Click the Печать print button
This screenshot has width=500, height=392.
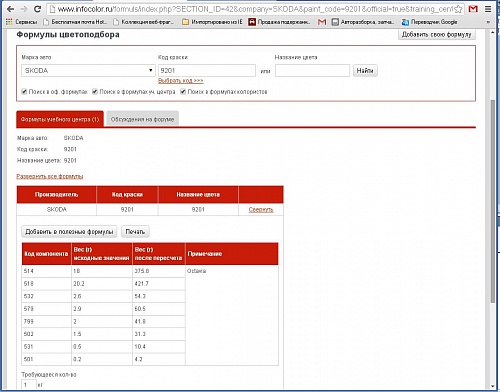(x=135, y=231)
